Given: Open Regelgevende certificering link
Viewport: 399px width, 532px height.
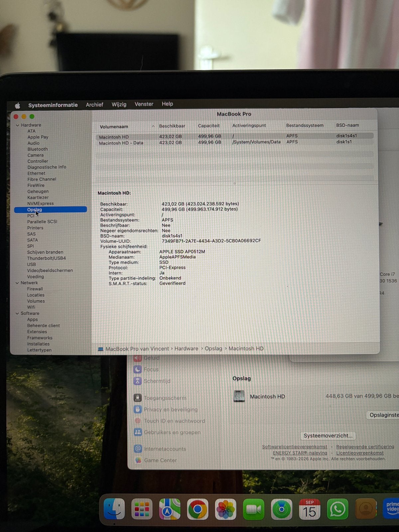Looking at the screenshot, I should click(x=365, y=447).
